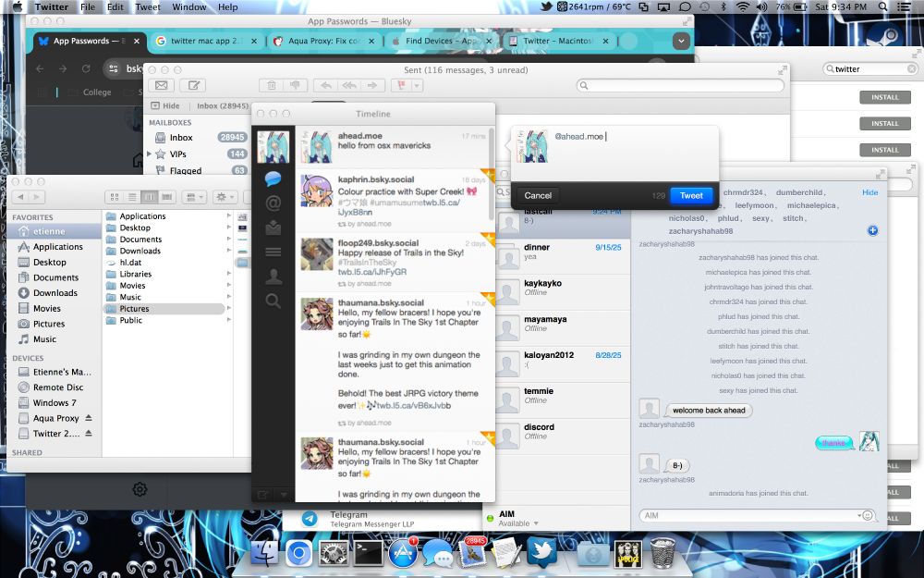This screenshot has width=924, height=578.
Task: Expand the Pictures folder arrow in Finder column
Action: point(228,309)
